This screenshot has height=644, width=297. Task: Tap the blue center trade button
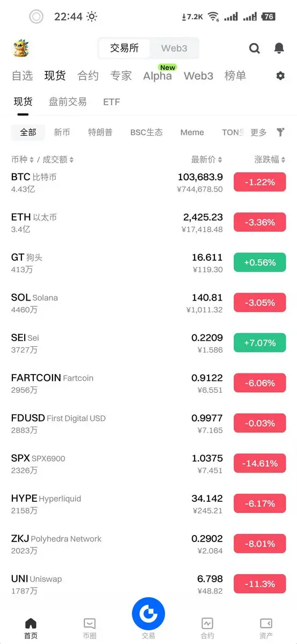point(148,613)
